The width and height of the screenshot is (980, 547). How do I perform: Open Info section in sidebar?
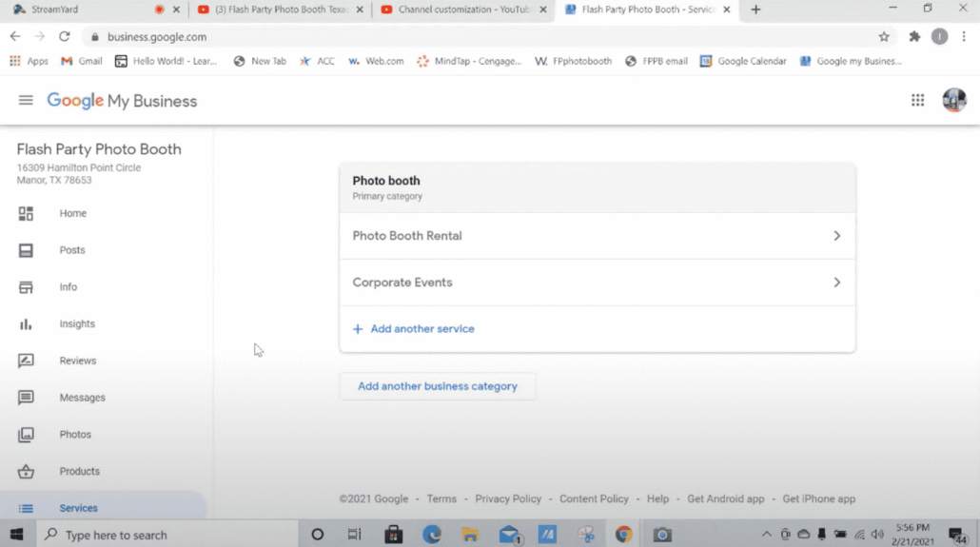pos(69,287)
